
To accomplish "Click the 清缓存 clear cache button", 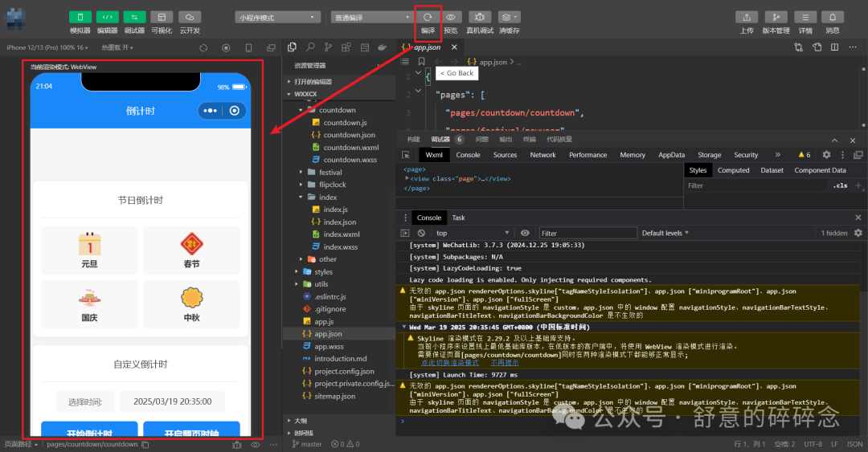I will tap(509, 17).
